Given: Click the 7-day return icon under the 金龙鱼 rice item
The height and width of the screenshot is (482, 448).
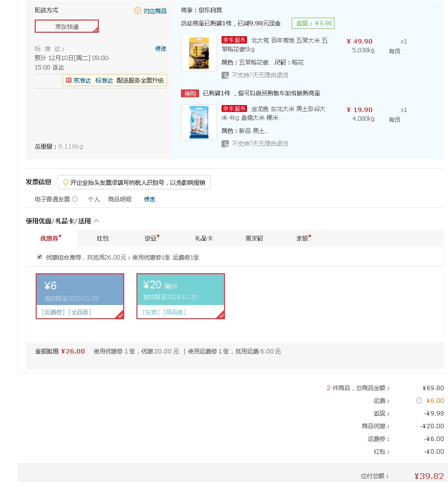Looking at the screenshot, I should [x=225, y=144].
